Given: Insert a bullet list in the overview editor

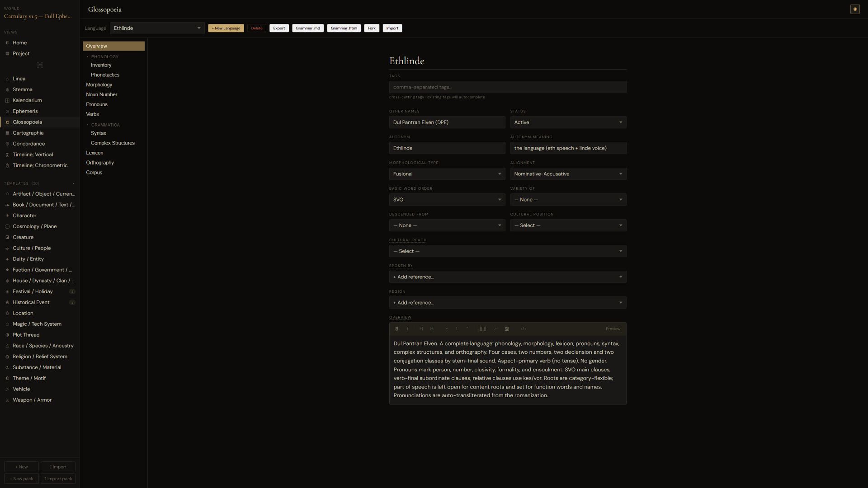Looking at the screenshot, I should click(x=447, y=329).
